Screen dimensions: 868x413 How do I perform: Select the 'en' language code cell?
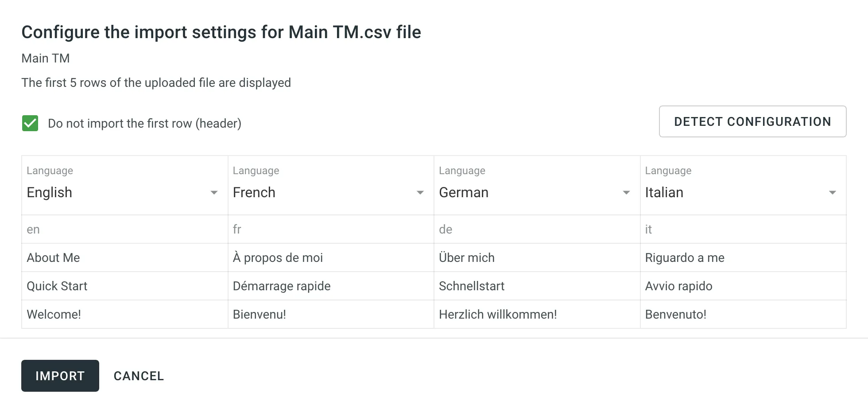tap(33, 229)
